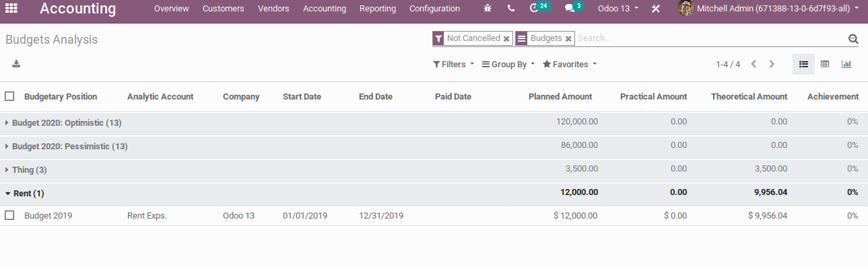Open activities clock icon with 24 badge
This screenshot has width=868, height=269.
(x=539, y=8)
